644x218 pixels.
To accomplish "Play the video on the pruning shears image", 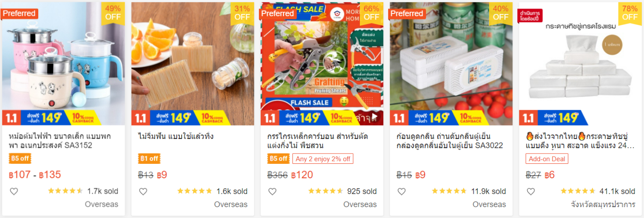I will [x=375, y=116].
